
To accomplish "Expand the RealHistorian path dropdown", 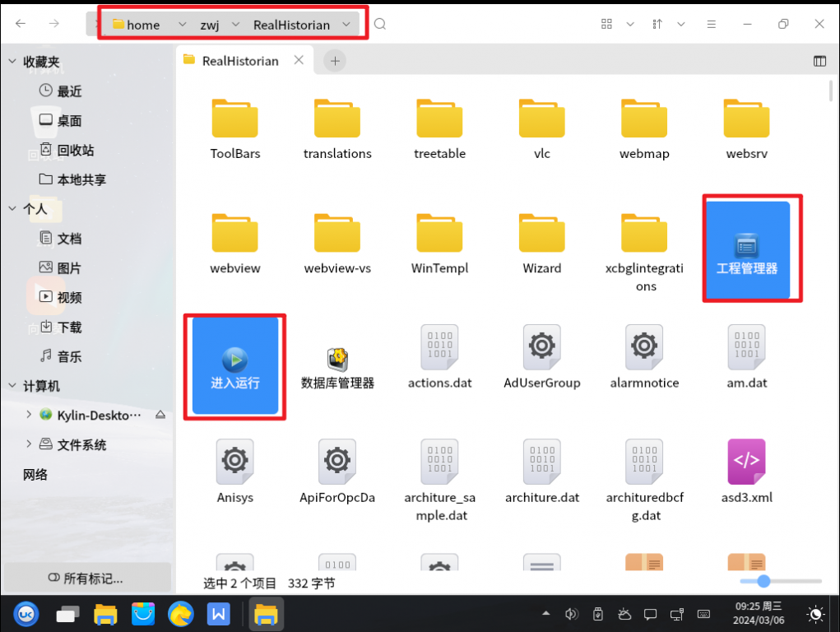I will (x=346, y=25).
